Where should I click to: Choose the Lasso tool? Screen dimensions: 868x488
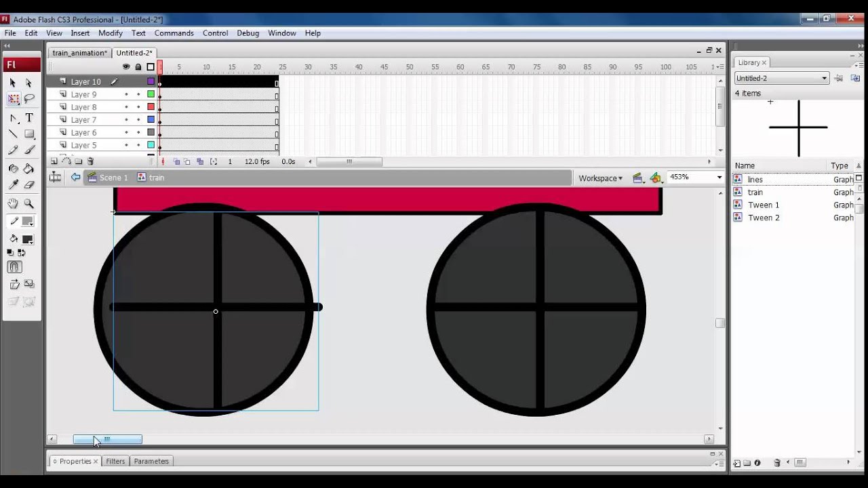29,100
